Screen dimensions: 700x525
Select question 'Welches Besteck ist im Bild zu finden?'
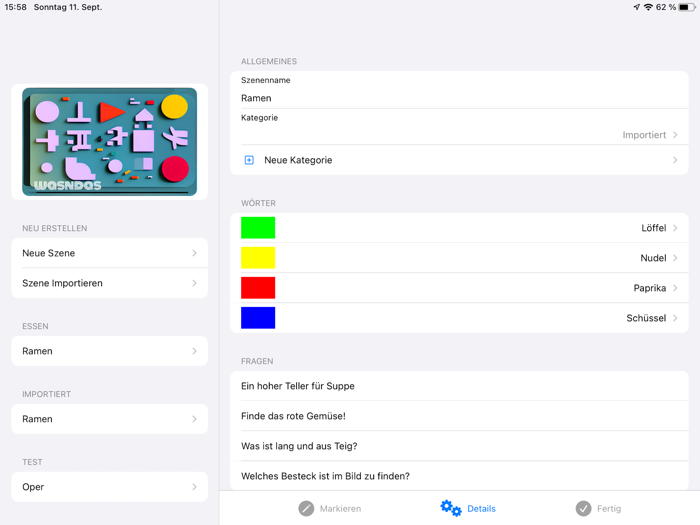[x=459, y=475]
